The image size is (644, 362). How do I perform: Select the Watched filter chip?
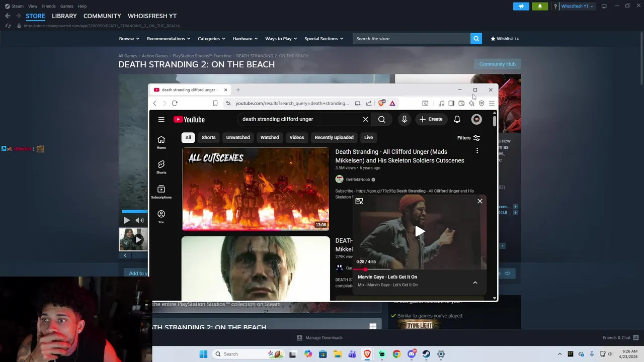pos(270,137)
